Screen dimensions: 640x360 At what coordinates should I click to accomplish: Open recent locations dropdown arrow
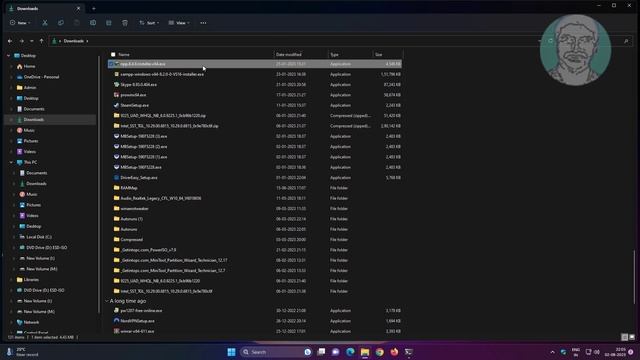(x=31, y=41)
